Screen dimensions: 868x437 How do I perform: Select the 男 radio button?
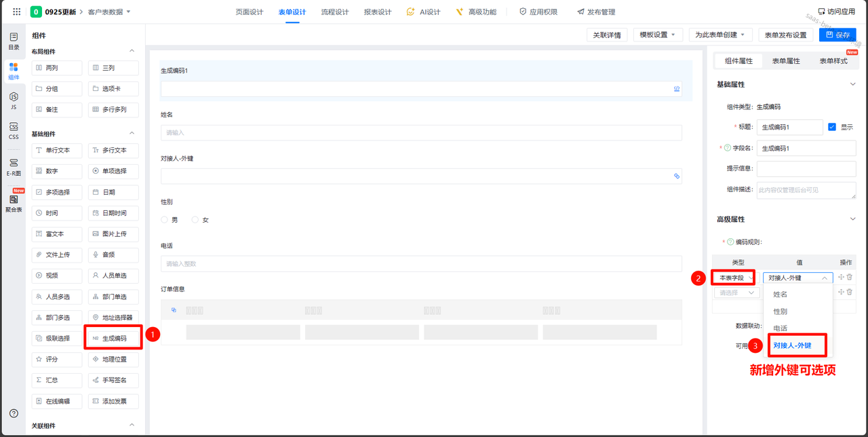164,220
